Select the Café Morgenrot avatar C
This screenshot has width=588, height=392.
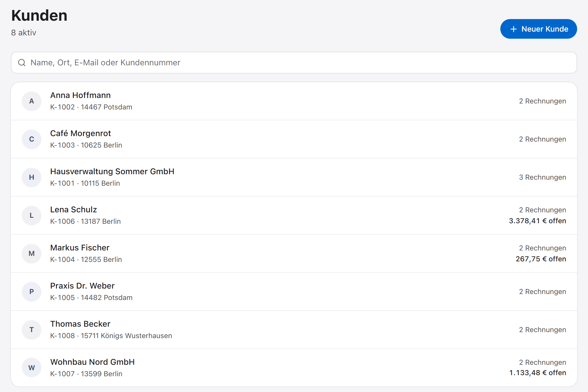[x=32, y=139]
